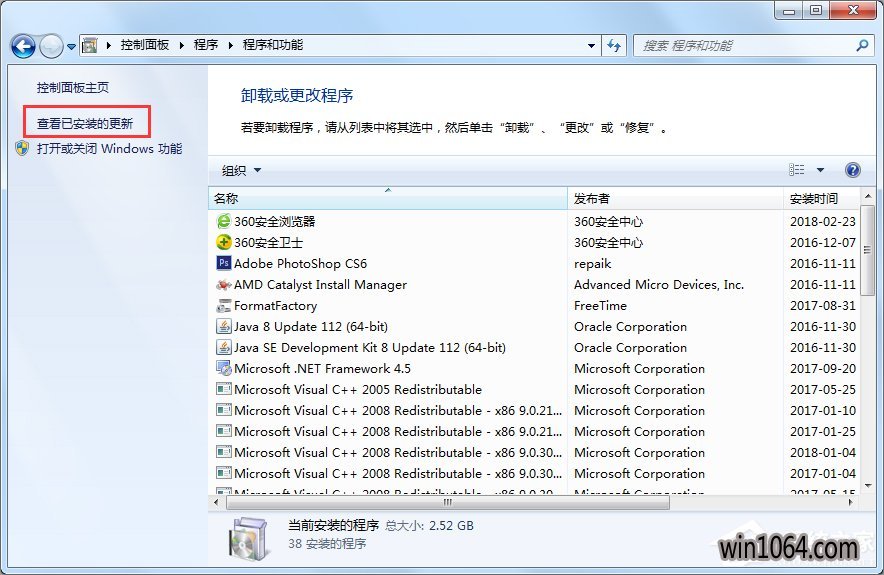Screen dimensions: 884x575
Task: Select 程序 breadcrumb in address bar
Action: (x=206, y=45)
